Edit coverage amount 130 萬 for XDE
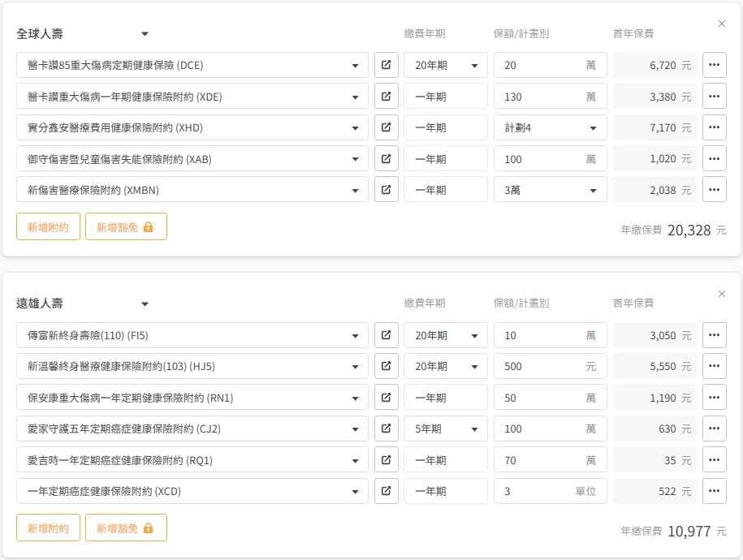The height and width of the screenshot is (560, 743). click(550, 97)
